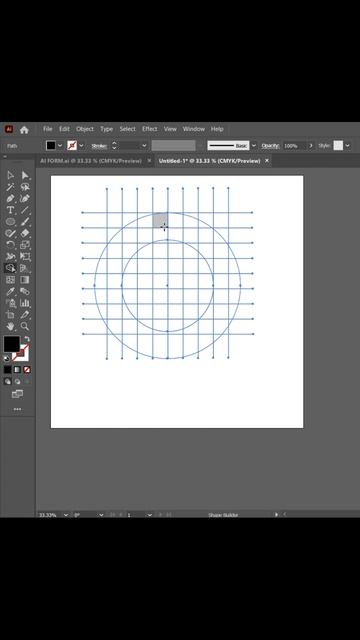This screenshot has width=360, height=640.
Task: Pick the Artboard tool
Action: [x=10, y=315]
